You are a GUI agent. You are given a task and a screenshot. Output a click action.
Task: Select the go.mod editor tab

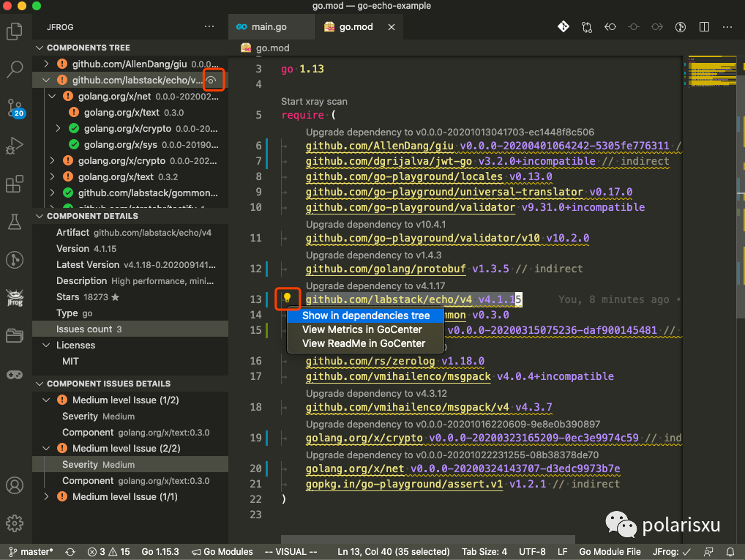(356, 26)
